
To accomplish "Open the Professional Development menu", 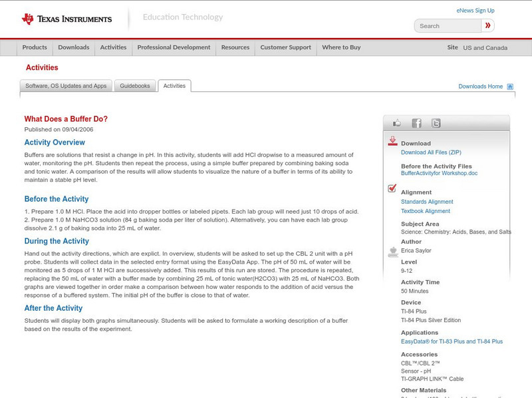I will click(x=174, y=47).
